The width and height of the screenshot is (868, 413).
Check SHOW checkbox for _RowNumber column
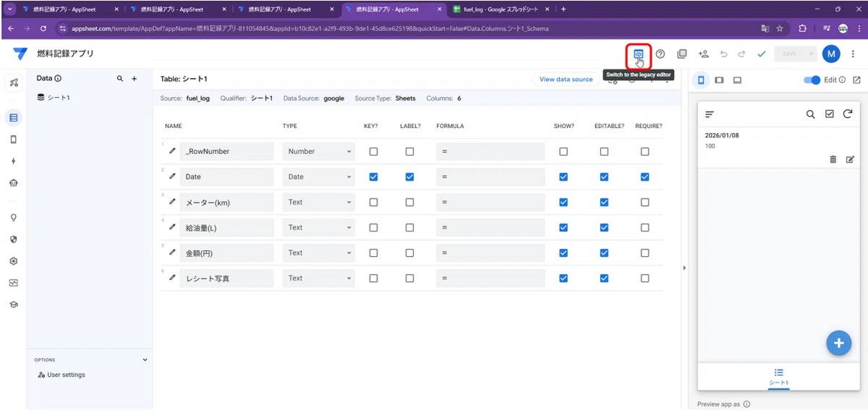(563, 152)
